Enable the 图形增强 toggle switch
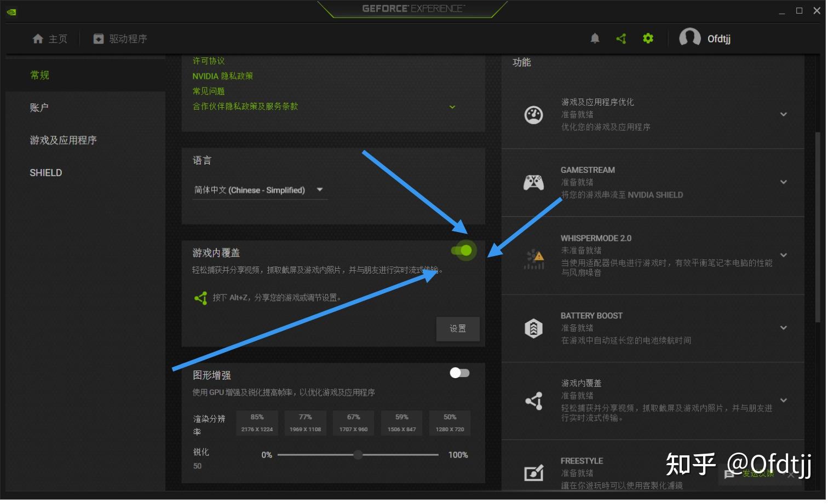Image resolution: width=834 pixels, height=504 pixels. click(459, 373)
